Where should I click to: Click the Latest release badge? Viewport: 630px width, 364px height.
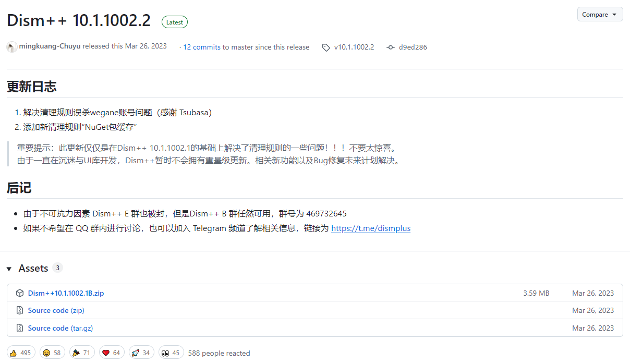tap(174, 22)
